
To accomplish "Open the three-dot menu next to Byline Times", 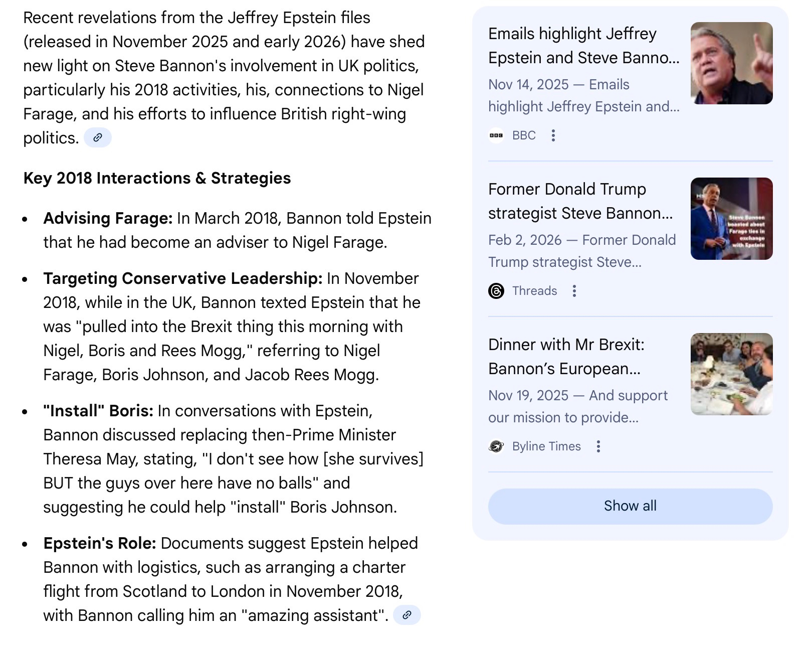I will pyautogui.click(x=598, y=446).
